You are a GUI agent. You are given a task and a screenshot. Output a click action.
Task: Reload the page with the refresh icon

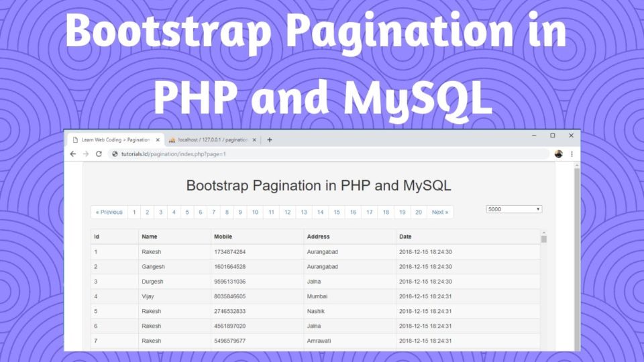(99, 154)
